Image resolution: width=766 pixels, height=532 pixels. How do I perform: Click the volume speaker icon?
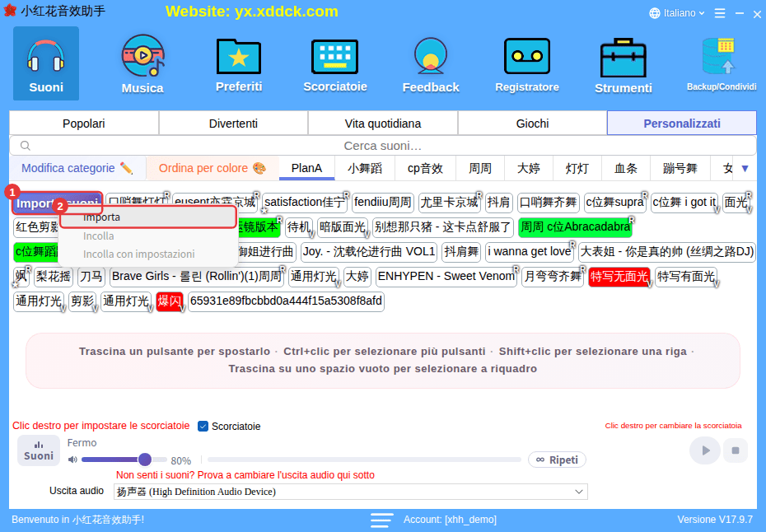pos(72,460)
